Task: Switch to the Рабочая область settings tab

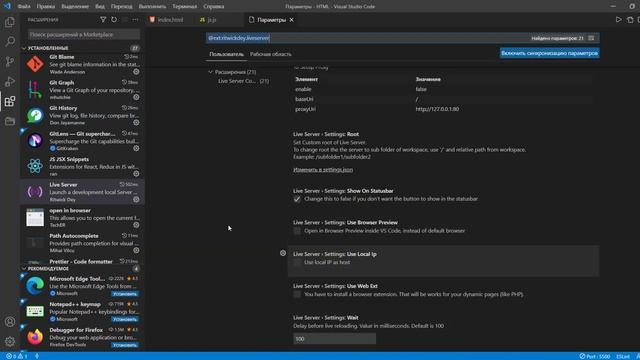Action: coord(271,54)
